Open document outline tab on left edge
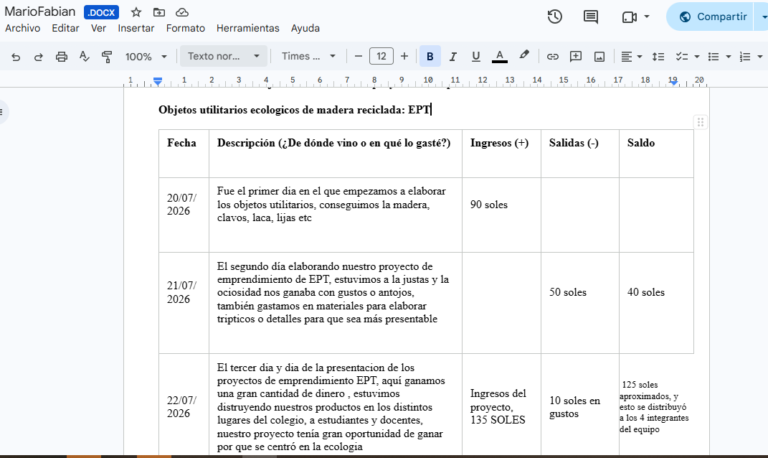 3,112
